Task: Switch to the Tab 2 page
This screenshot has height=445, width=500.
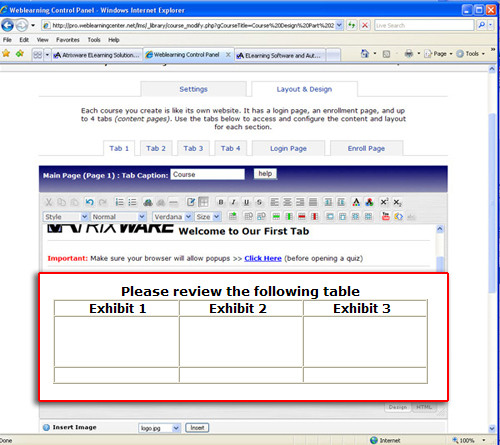Action: click(x=156, y=148)
